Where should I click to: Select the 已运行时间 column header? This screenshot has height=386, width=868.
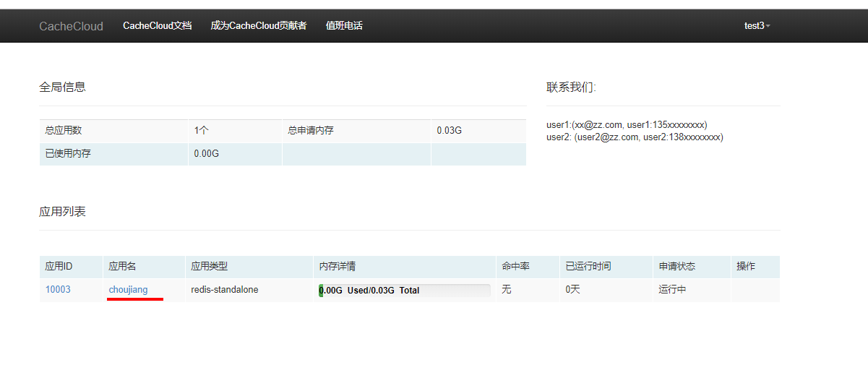606,267
